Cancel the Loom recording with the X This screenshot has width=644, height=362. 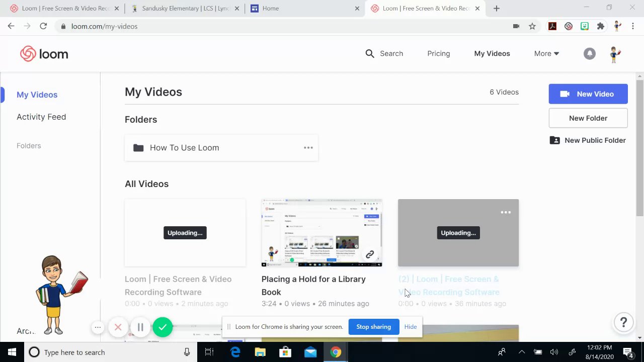(x=118, y=327)
